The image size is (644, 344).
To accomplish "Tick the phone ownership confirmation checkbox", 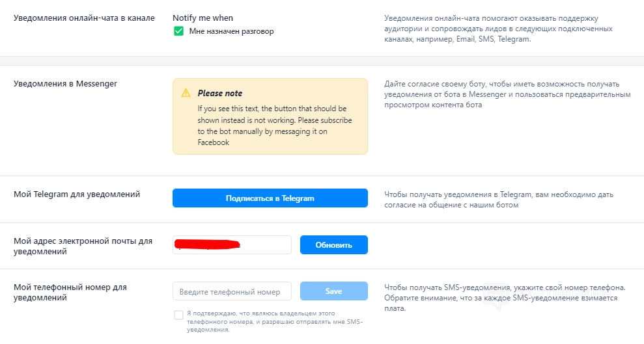I will (x=178, y=315).
